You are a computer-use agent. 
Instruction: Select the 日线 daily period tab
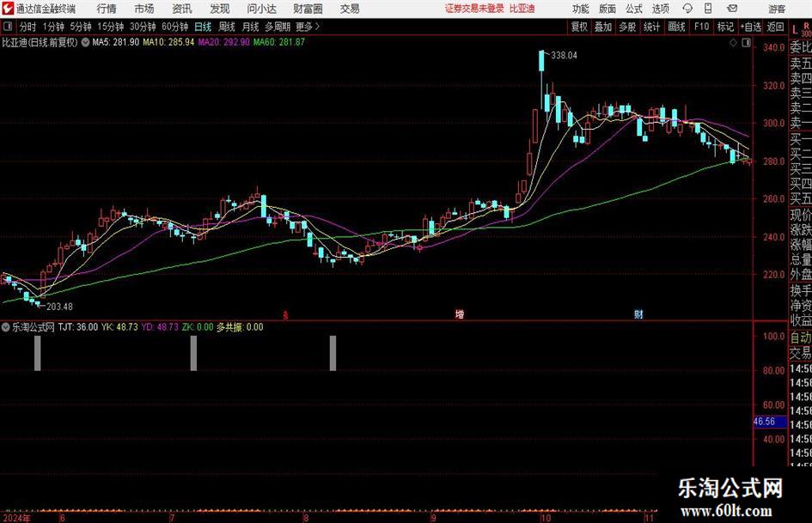[203, 27]
